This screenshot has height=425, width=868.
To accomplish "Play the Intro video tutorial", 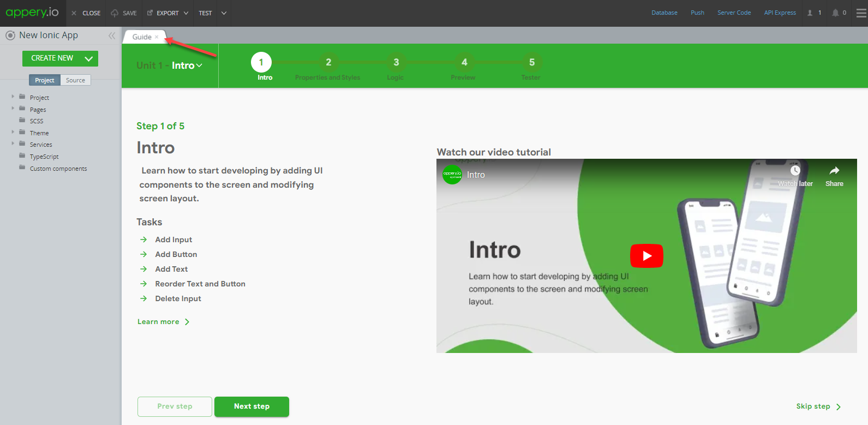I will click(646, 256).
